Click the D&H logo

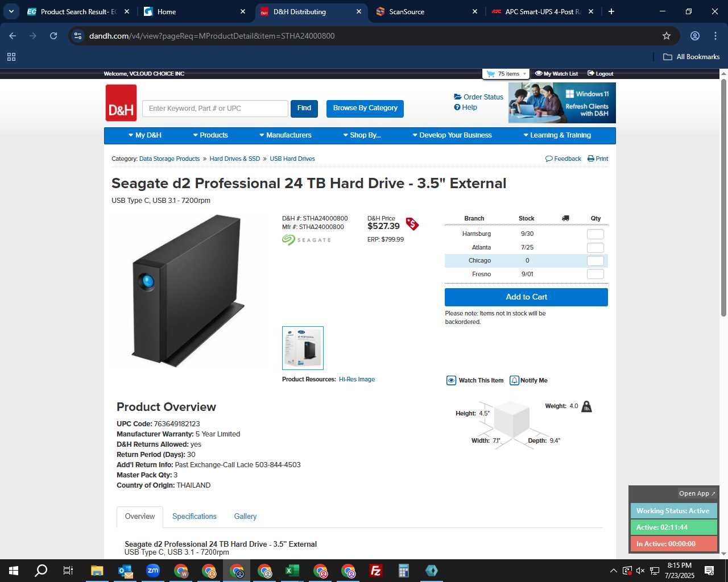121,103
